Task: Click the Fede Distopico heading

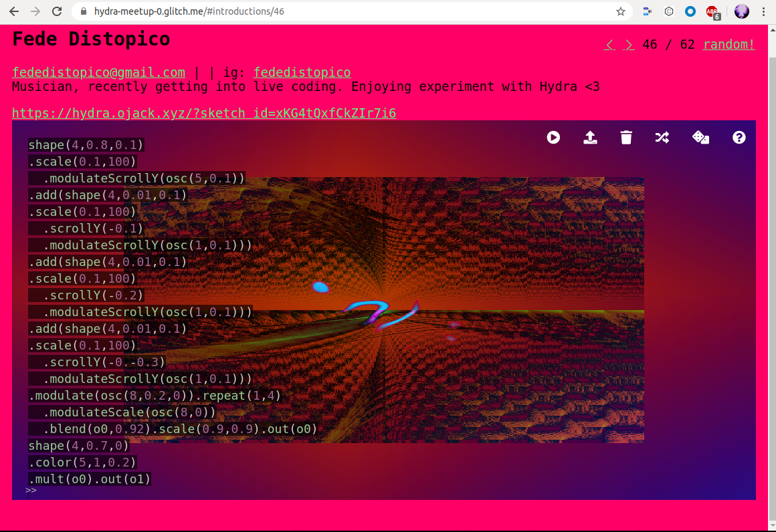Action: point(91,39)
